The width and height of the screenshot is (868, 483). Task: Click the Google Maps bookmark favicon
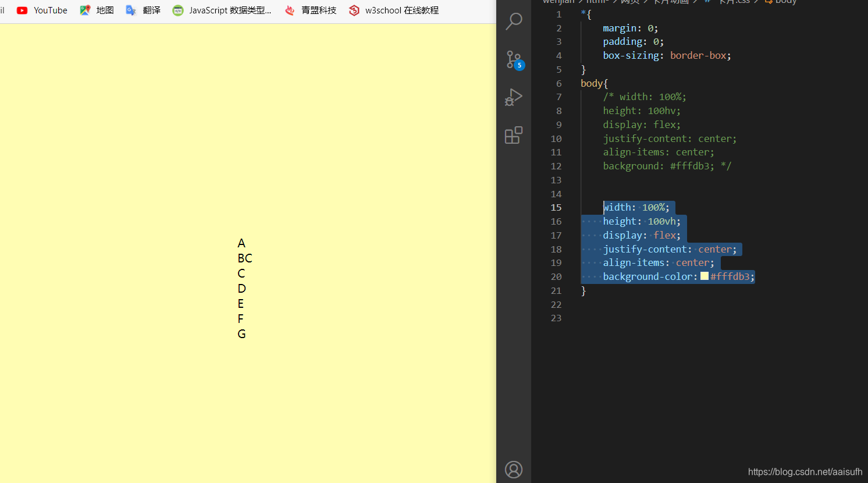[85, 10]
